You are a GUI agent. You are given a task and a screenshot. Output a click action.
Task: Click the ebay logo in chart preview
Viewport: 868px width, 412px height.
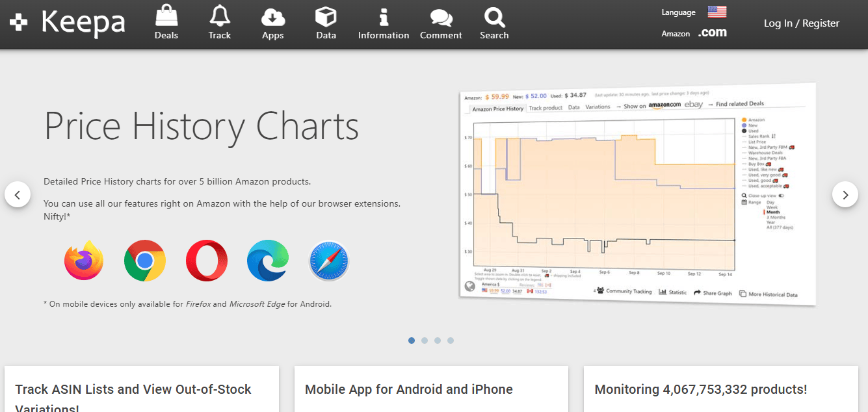pyautogui.click(x=694, y=105)
